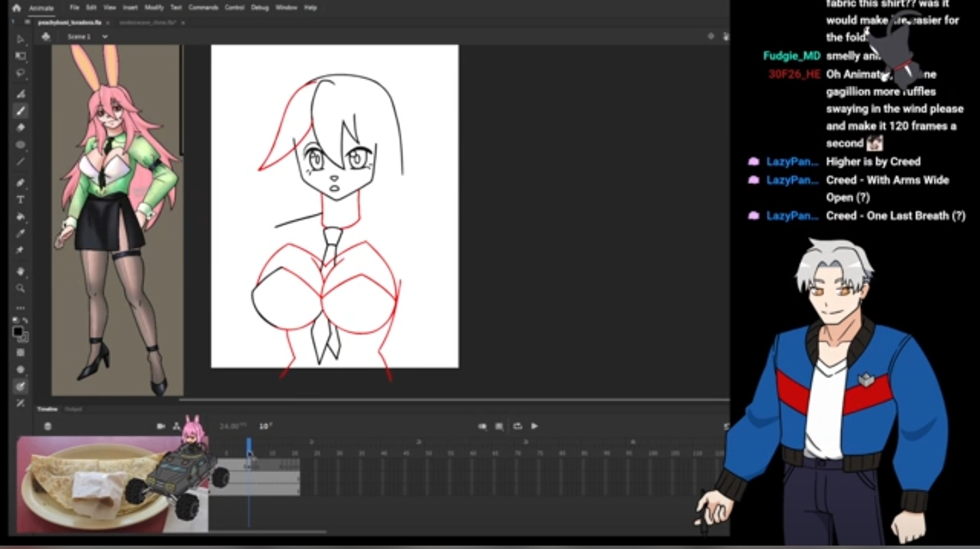Click the bottom-most tool option in toolbar
This screenshot has height=549, width=980.
[20, 403]
